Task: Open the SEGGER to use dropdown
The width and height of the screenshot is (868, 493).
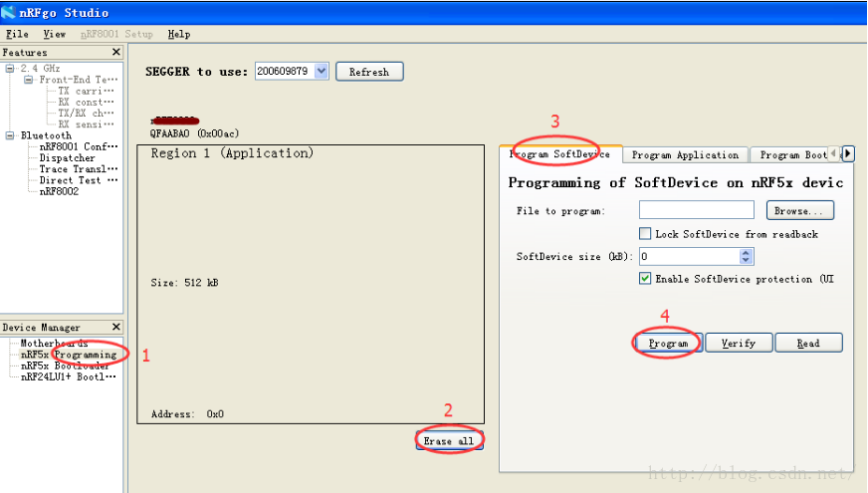Action: point(322,71)
